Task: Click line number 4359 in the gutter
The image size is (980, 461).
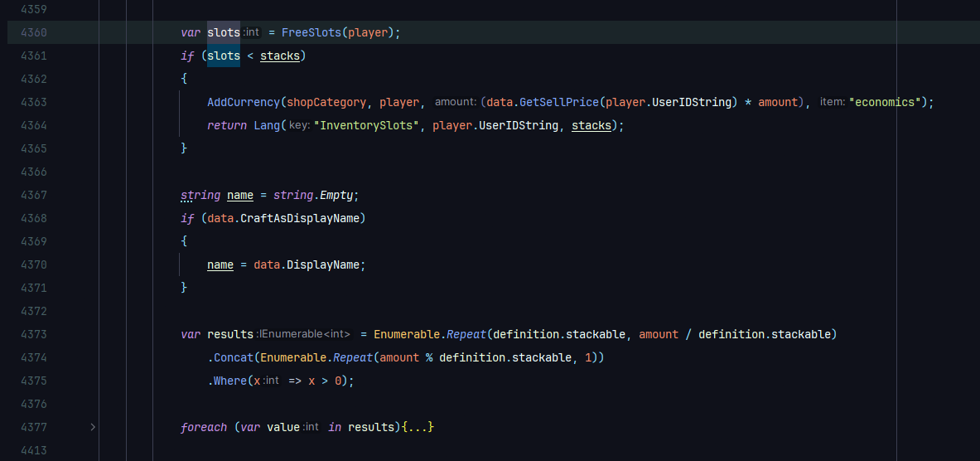Action: coord(34,9)
